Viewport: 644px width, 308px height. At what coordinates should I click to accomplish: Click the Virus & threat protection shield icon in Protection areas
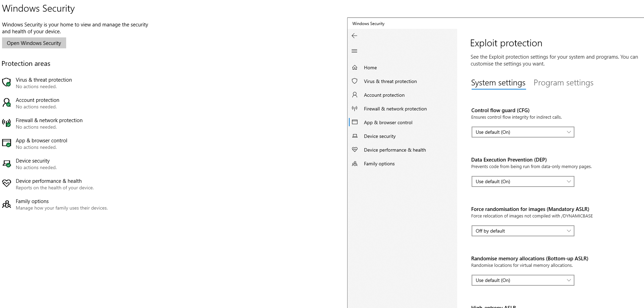[7, 82]
